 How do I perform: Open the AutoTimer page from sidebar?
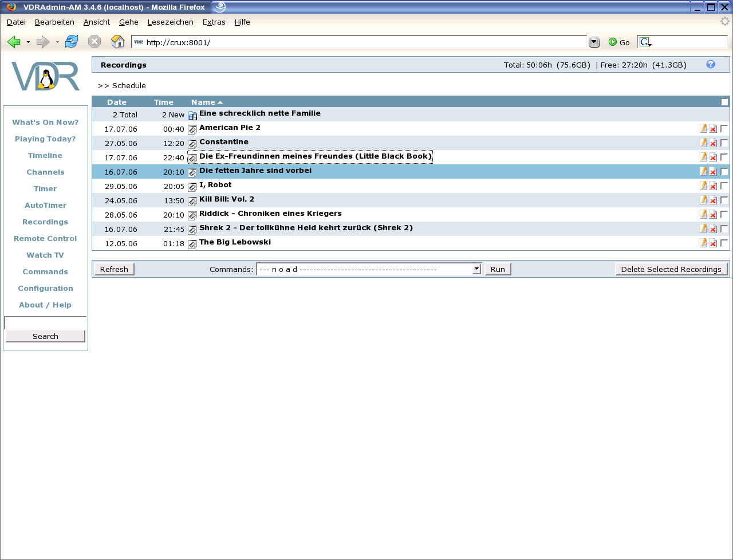[45, 206]
